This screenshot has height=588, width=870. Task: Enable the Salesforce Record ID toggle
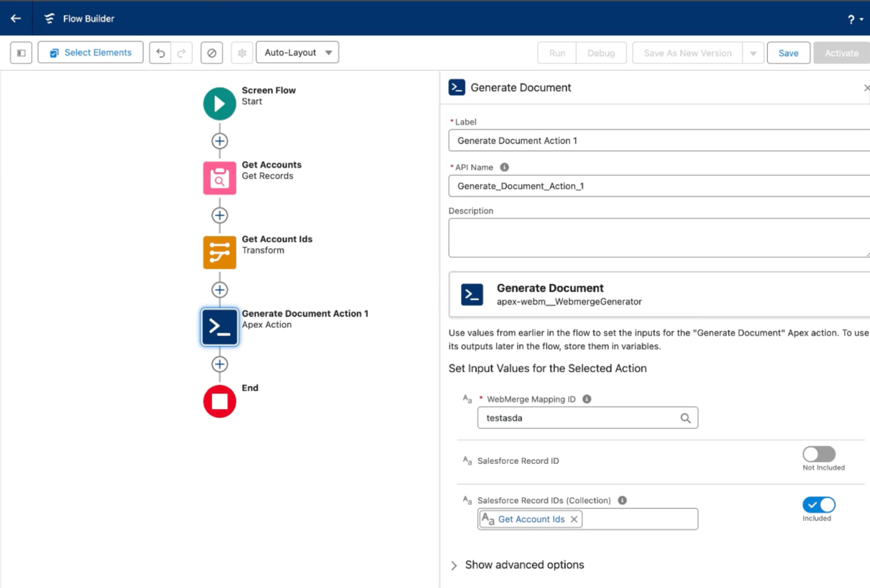[819, 454]
